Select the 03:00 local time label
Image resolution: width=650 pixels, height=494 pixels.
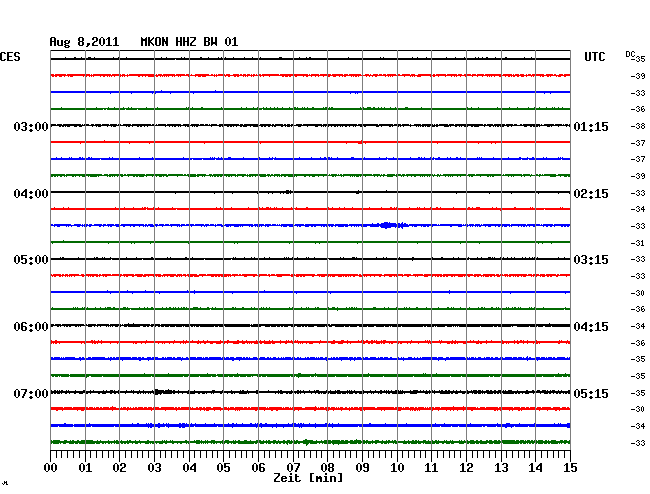[31, 126]
